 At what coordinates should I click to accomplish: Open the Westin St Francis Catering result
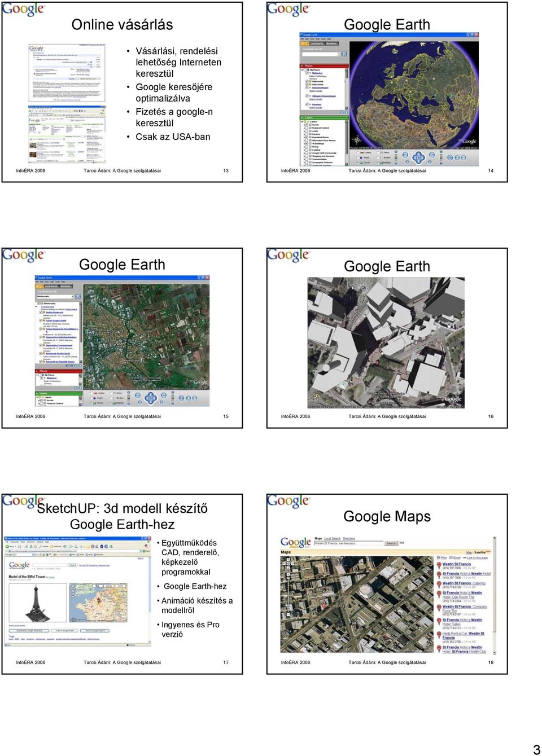coord(464,583)
